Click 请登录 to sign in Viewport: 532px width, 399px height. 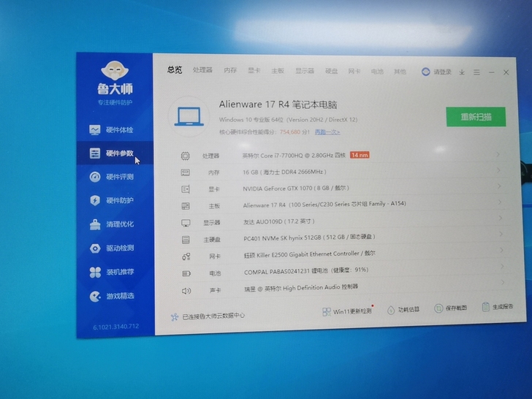click(437, 72)
